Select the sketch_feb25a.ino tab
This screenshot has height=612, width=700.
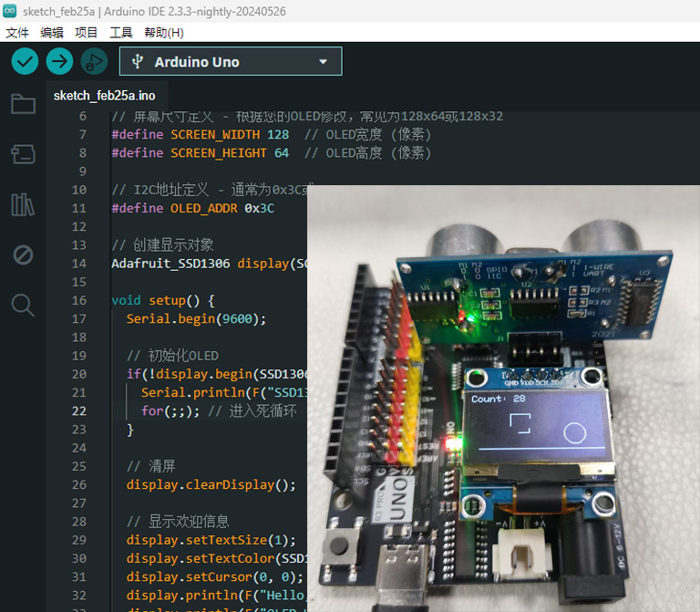point(104,96)
